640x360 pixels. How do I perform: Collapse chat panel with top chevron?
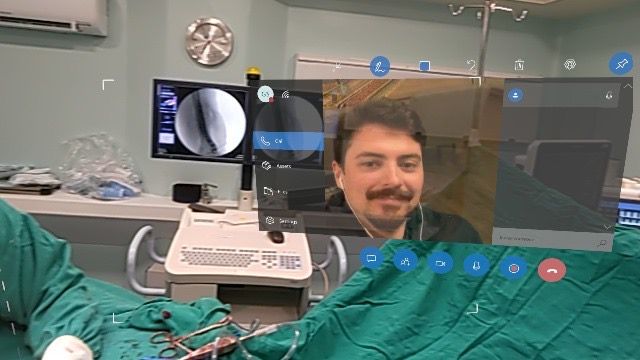627,86
